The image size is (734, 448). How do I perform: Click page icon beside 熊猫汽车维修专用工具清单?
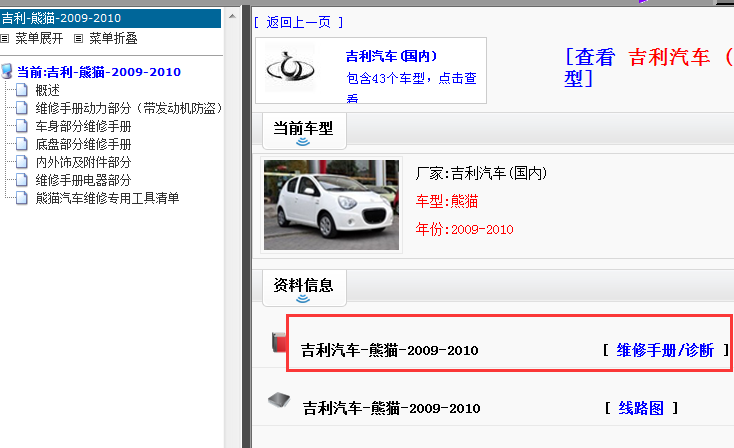[x=22, y=197]
